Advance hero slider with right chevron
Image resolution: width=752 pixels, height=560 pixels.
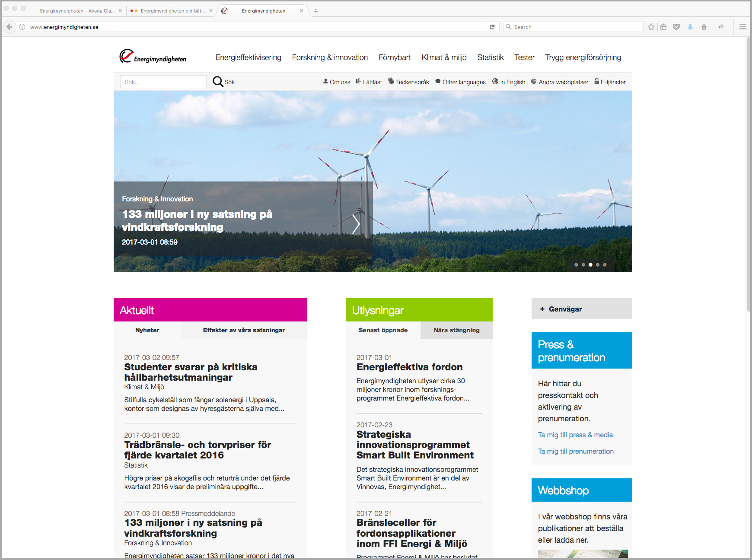point(356,224)
